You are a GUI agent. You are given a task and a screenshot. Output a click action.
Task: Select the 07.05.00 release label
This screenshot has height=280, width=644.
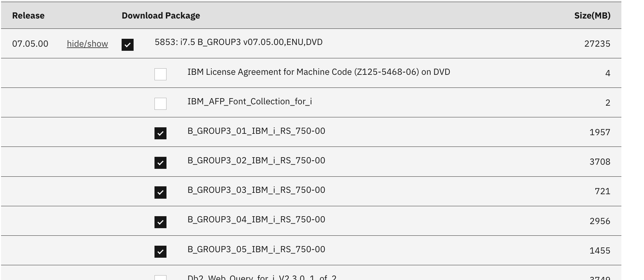coord(30,44)
